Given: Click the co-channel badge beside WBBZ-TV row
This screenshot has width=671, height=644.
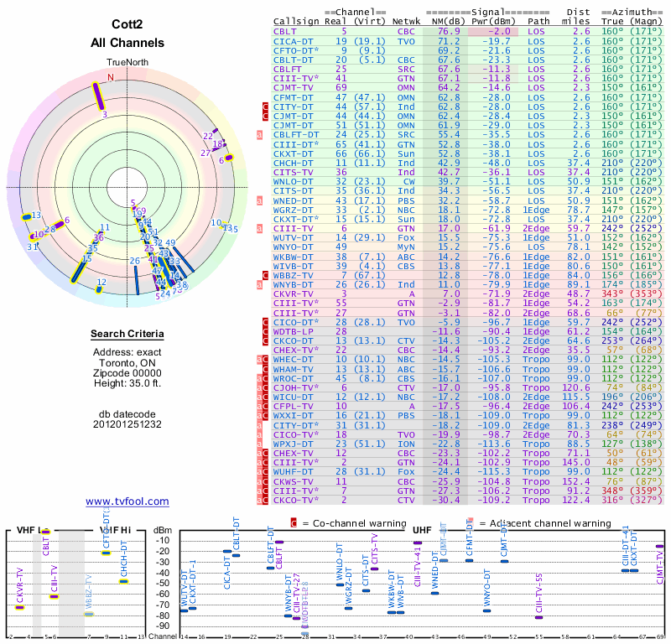Looking at the screenshot, I should [x=265, y=276].
